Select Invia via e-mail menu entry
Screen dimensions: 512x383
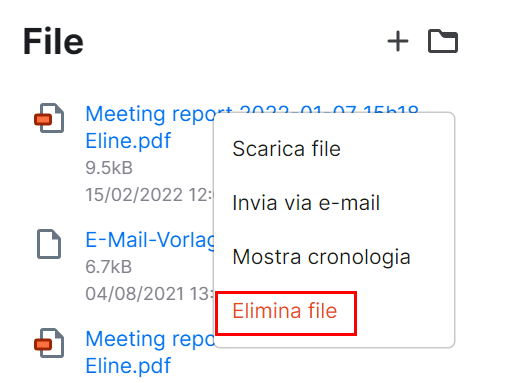point(306,203)
